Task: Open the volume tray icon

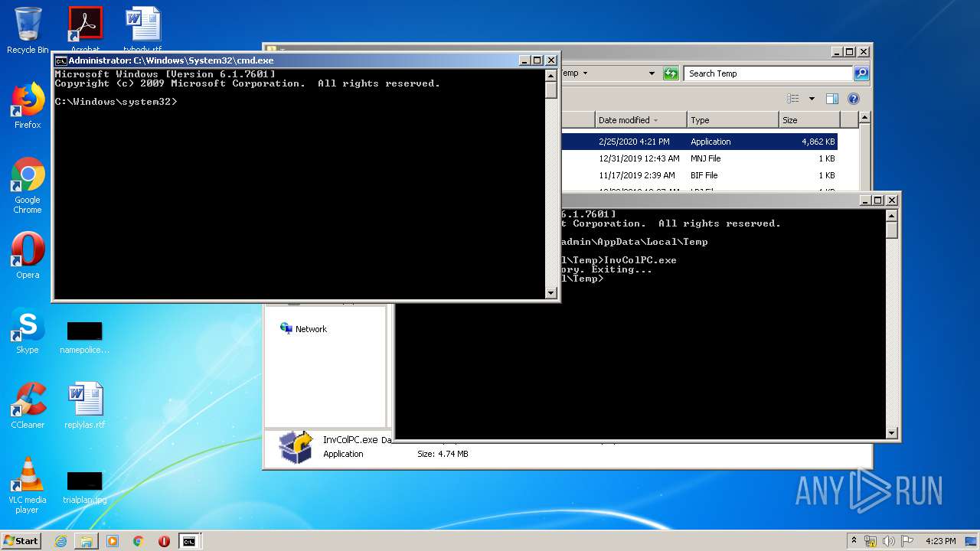Action: point(889,541)
